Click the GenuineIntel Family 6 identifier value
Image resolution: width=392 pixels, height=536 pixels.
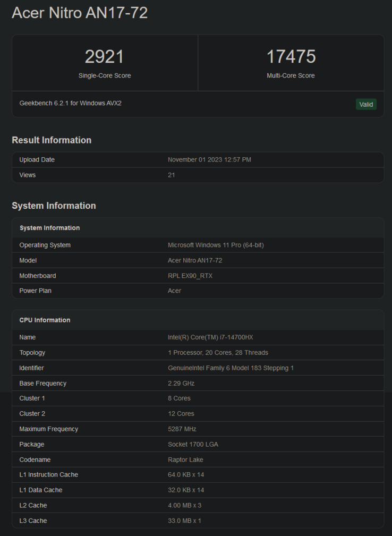click(x=231, y=368)
